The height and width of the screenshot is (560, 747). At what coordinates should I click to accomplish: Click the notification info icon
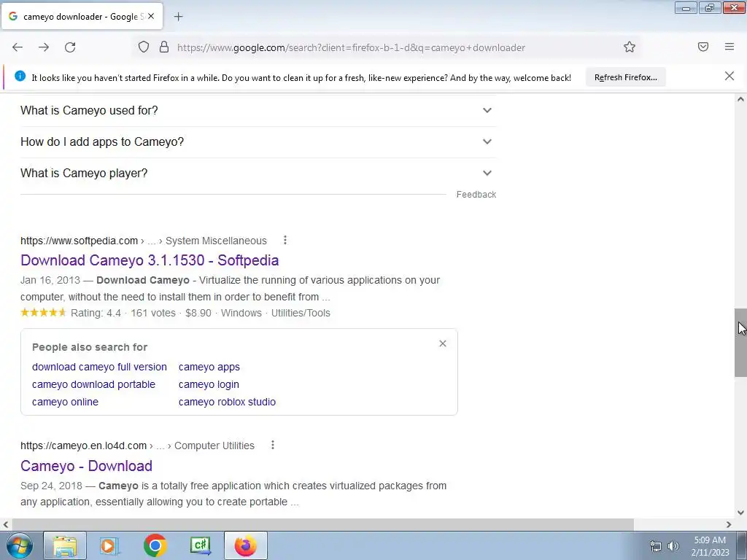20,76
